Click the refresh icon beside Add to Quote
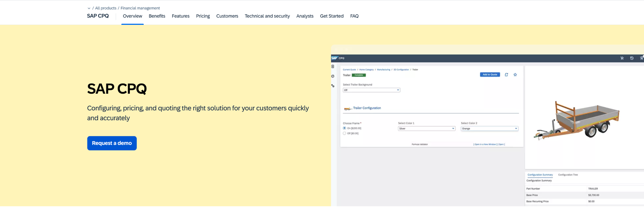The width and height of the screenshot is (644, 212). coord(506,75)
